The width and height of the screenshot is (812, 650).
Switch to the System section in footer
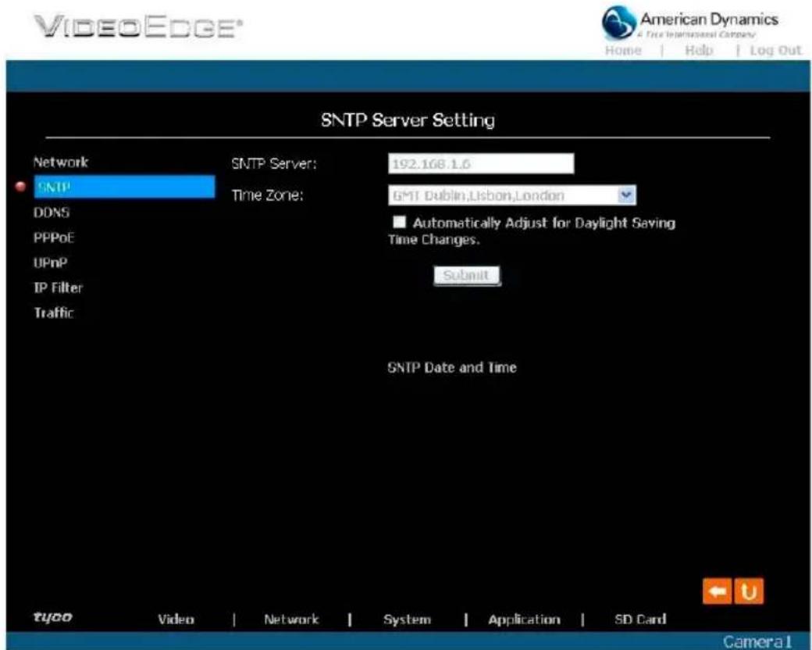(407, 620)
